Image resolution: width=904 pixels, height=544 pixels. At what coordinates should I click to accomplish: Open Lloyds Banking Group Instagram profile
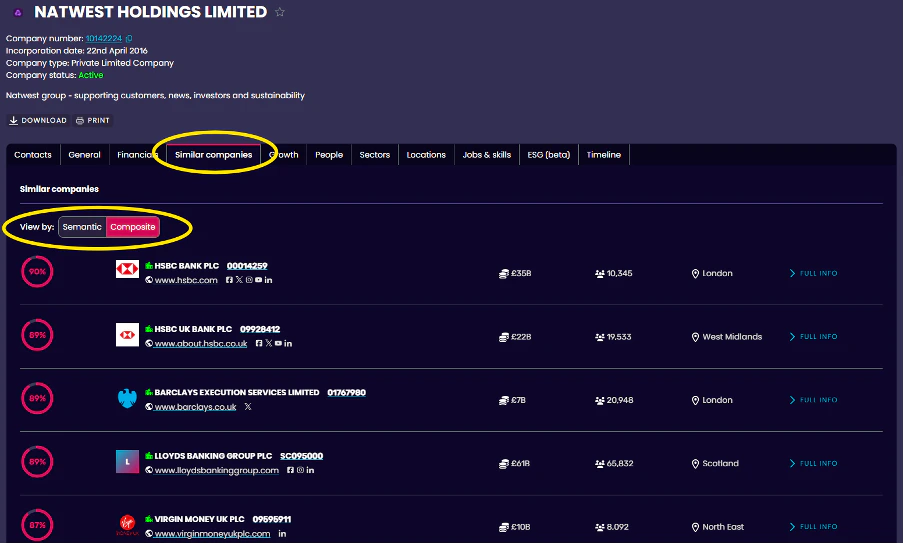[x=300, y=470]
